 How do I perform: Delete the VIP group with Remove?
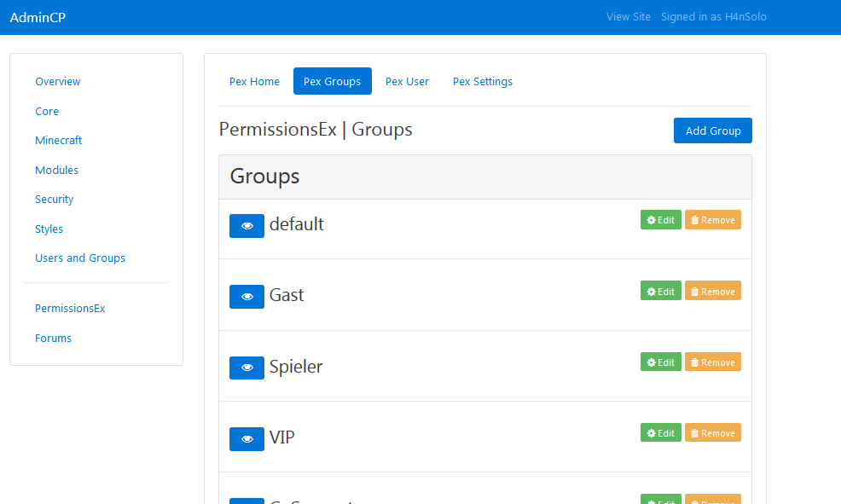[x=712, y=433]
